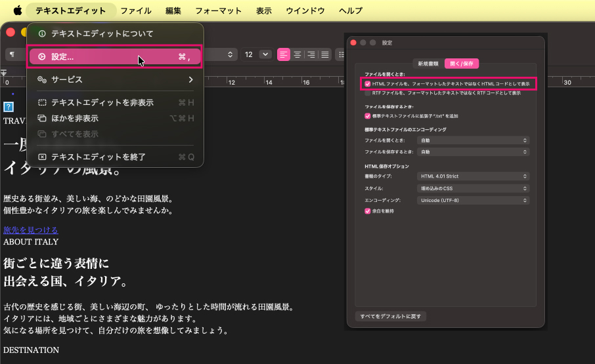Open the ウインドウ menu
Screen dimensions: 595x364
click(x=305, y=10)
